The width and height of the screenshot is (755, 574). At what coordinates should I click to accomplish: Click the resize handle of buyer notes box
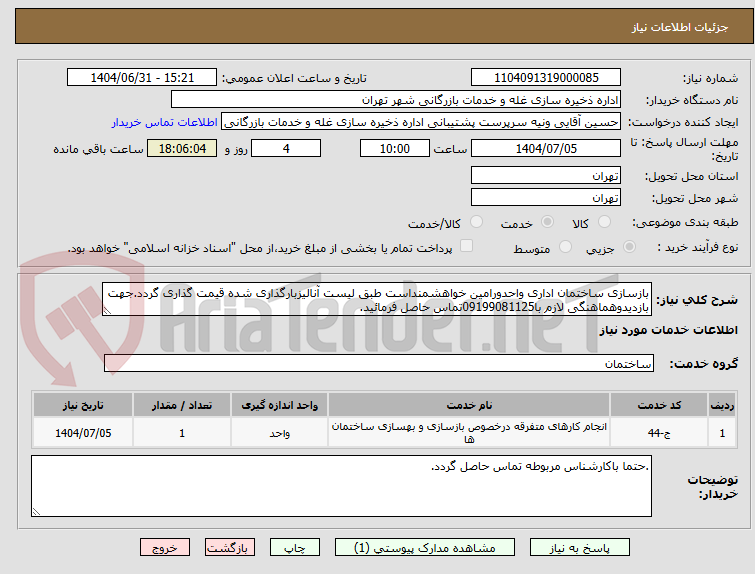click(x=36, y=512)
